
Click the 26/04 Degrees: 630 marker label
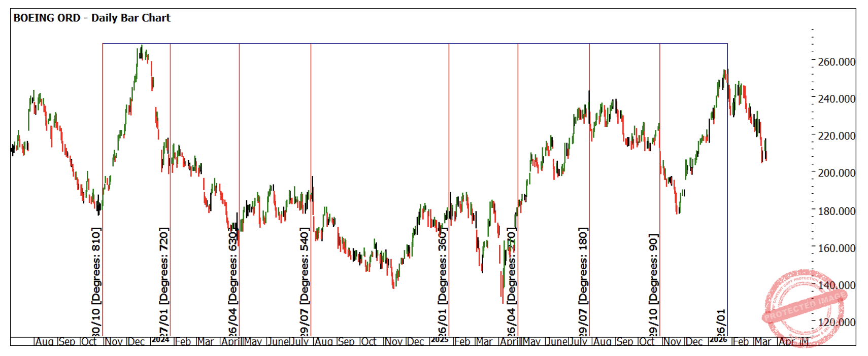click(x=233, y=281)
